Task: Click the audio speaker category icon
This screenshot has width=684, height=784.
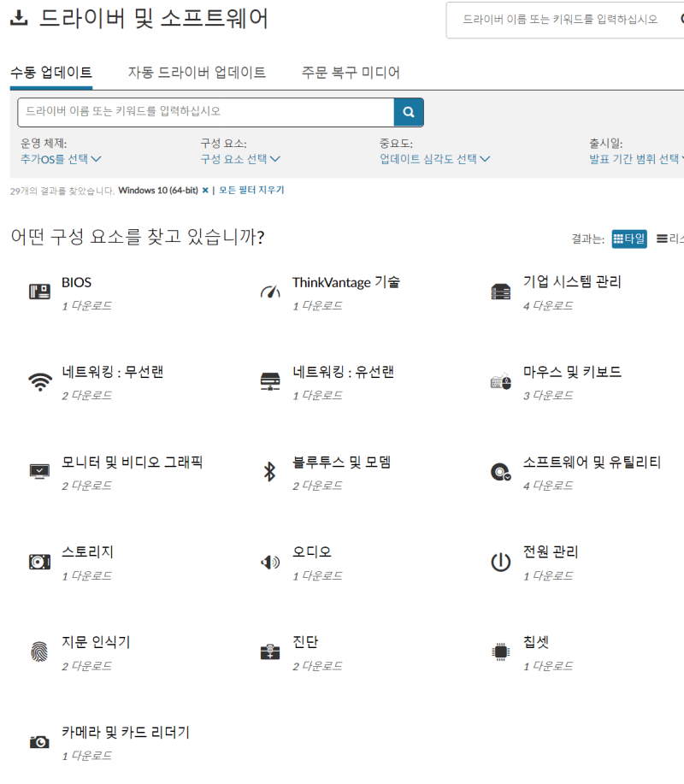Action: click(x=269, y=561)
